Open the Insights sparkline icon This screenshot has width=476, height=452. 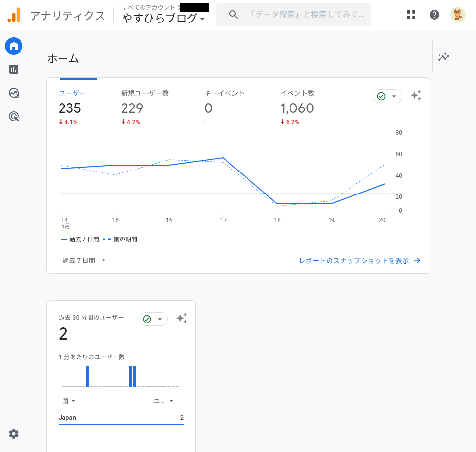pos(443,57)
